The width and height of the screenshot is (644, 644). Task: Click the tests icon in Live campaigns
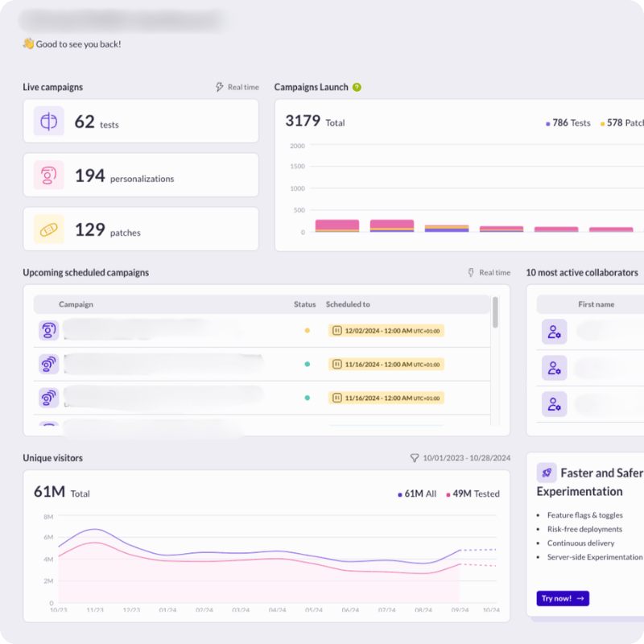(x=48, y=122)
